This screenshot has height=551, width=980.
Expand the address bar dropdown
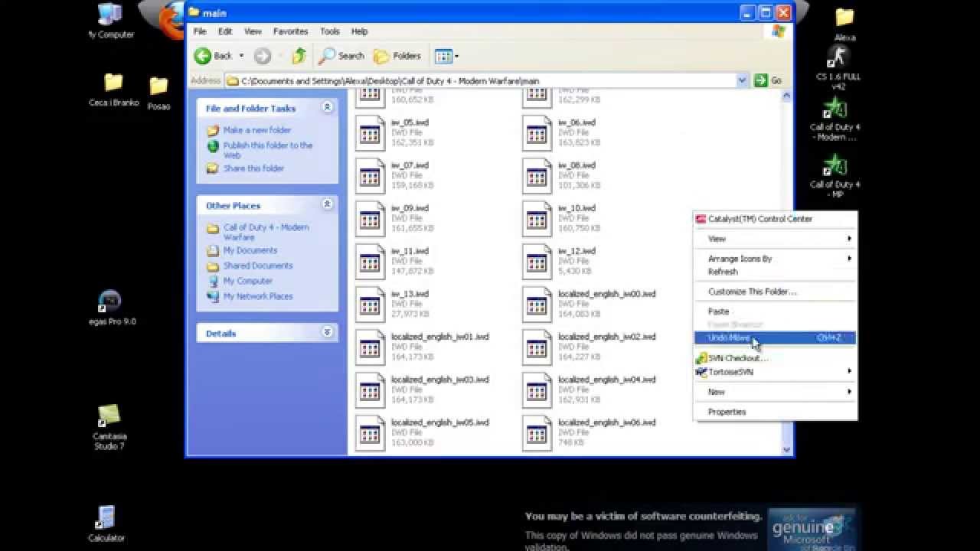tap(742, 80)
